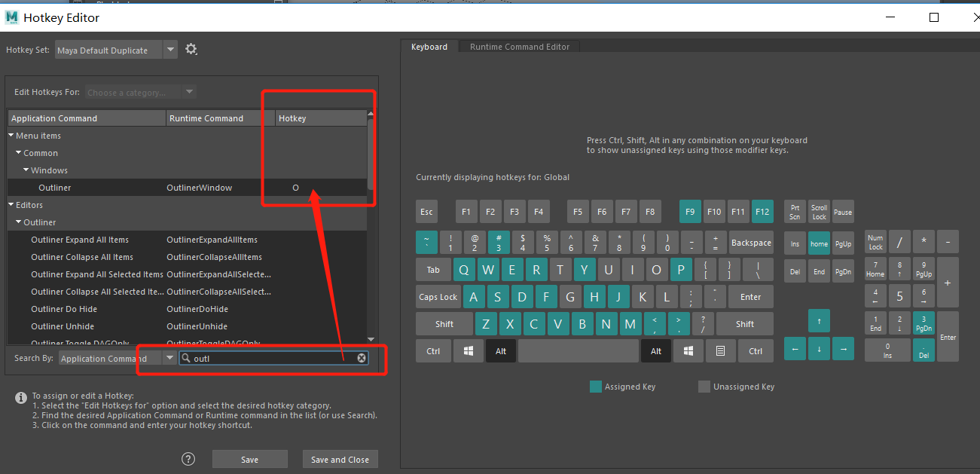980x474 pixels.
Task: Click the search magnifier icon
Action: point(186,358)
